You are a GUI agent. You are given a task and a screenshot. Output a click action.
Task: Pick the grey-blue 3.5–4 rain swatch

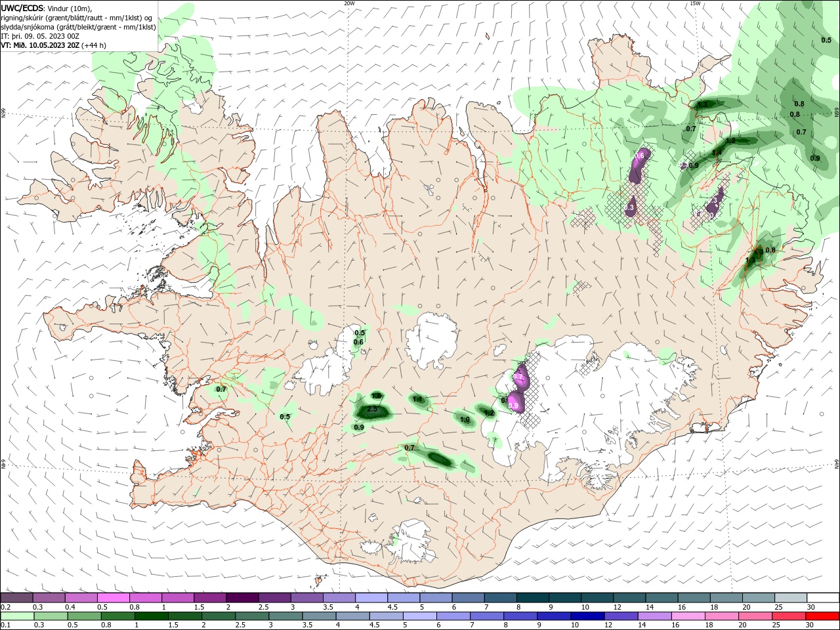coord(319,616)
